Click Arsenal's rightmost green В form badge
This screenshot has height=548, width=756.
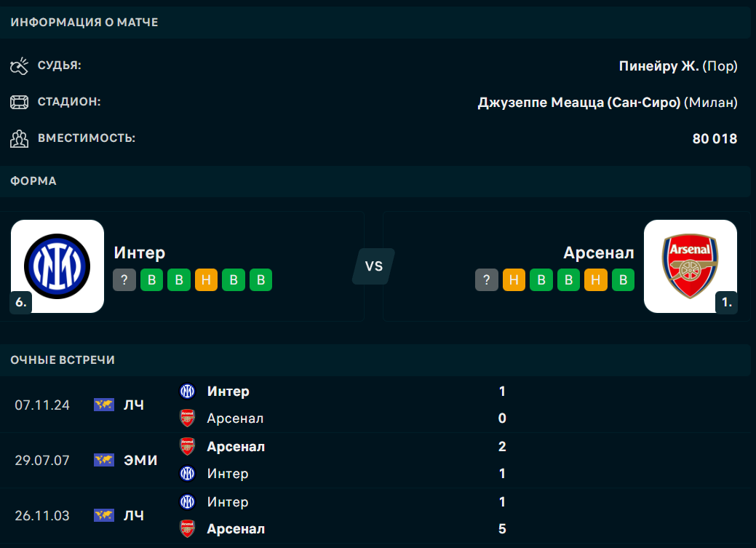click(x=623, y=280)
